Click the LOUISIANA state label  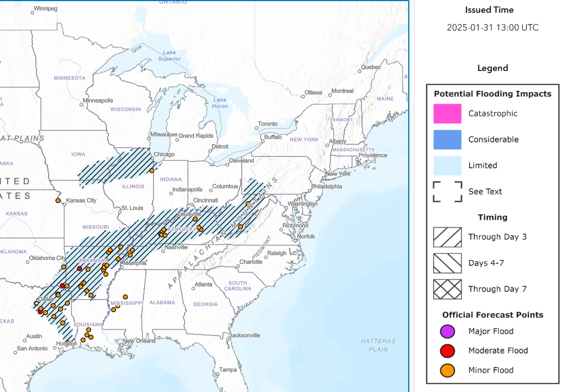click(x=88, y=324)
